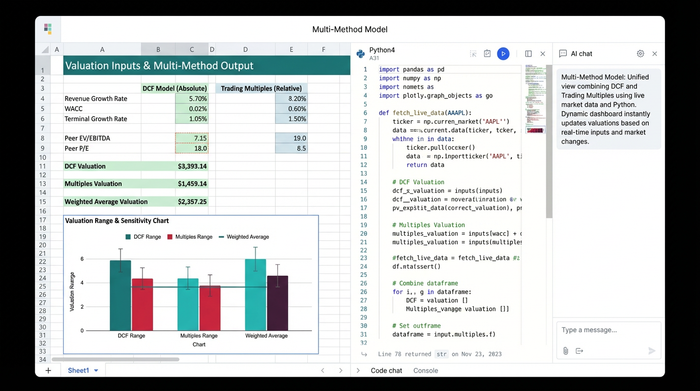Select column B header
Image resolution: width=700 pixels, height=391 pixels.
click(158, 49)
